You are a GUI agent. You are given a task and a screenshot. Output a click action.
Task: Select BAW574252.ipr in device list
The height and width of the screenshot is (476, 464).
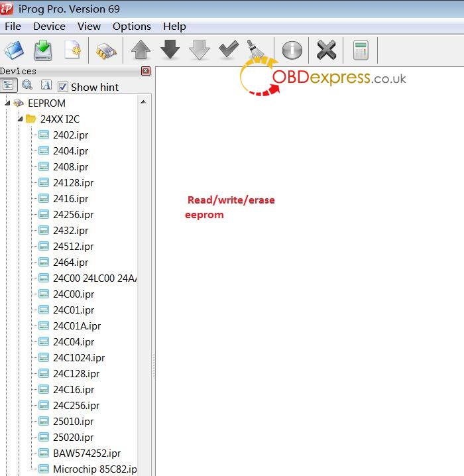[x=86, y=453]
